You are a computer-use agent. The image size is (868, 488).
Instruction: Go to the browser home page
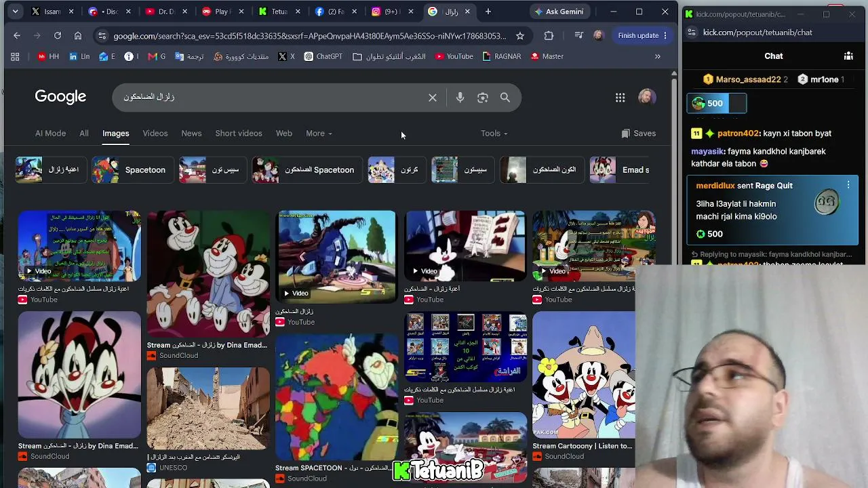coord(78,35)
